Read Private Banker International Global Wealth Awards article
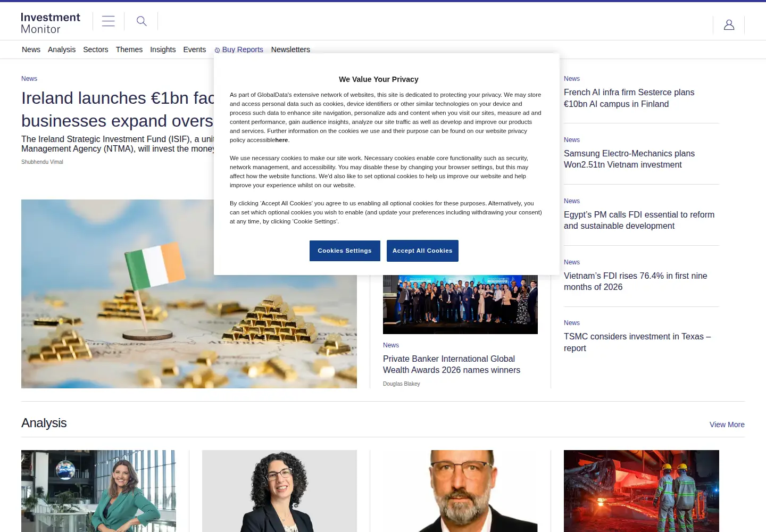 point(452,364)
